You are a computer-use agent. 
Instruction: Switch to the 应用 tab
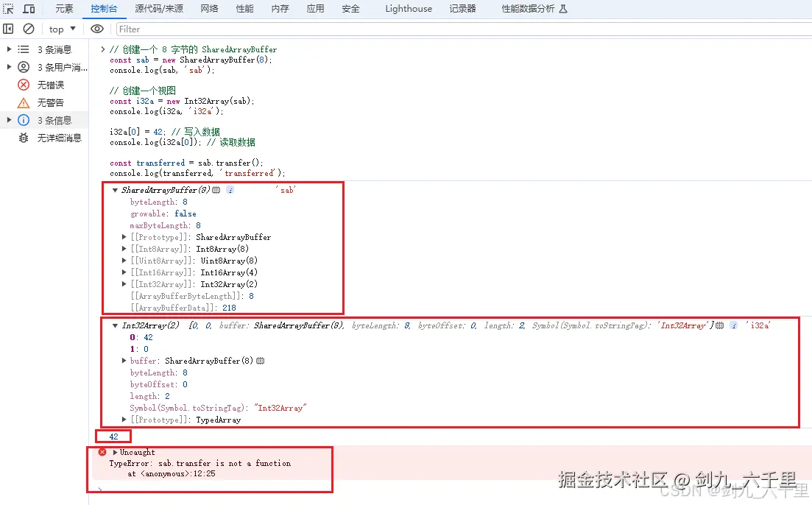315,9
